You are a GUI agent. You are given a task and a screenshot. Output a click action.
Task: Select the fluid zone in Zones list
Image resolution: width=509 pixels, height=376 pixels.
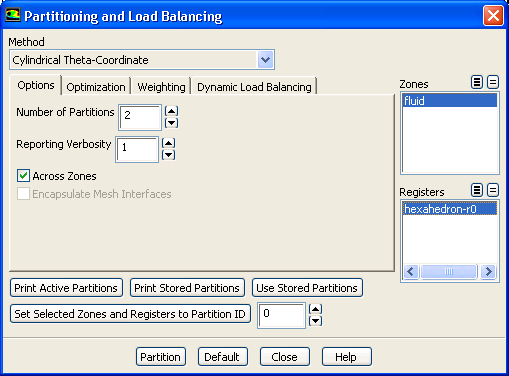coord(450,100)
